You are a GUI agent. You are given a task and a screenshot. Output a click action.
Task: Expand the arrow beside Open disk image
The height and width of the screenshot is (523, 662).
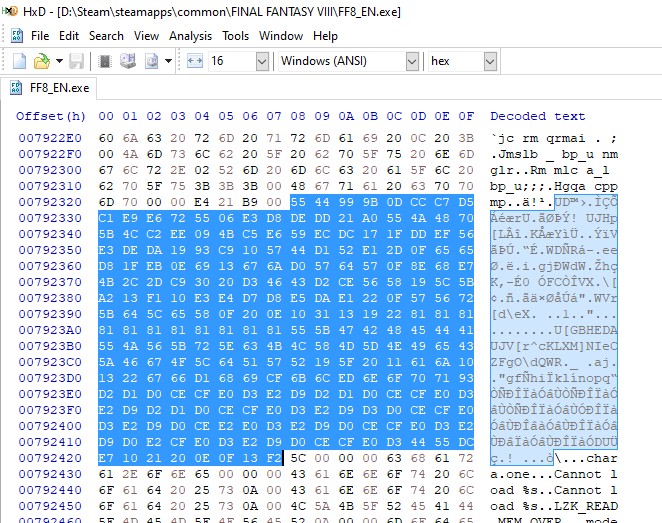[168, 61]
